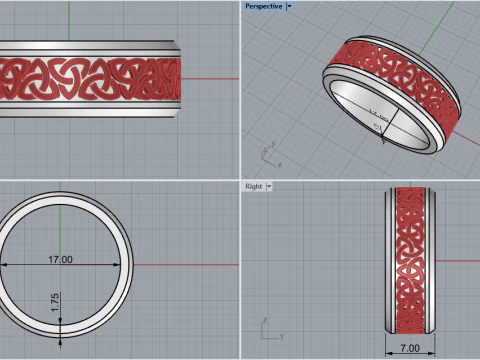Click the red Celtic pattern in Right view
This screenshot has height=360, width=480.
[410, 260]
